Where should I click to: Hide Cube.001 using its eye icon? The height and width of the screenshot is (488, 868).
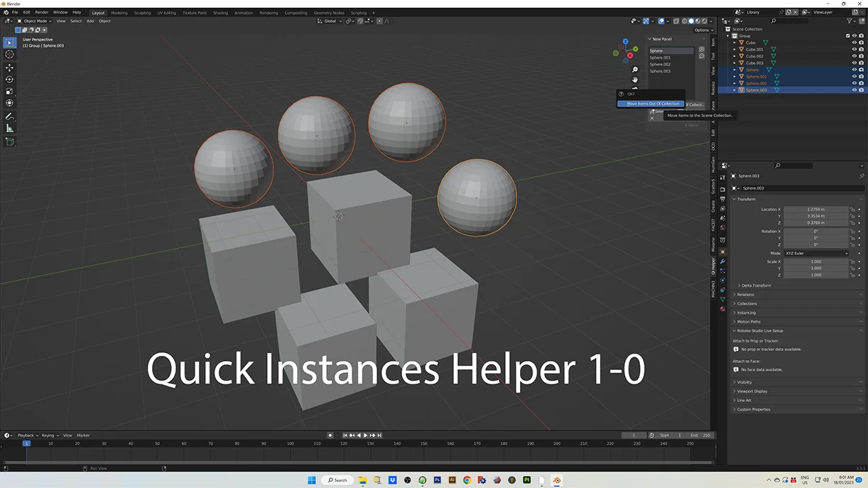(x=854, y=50)
